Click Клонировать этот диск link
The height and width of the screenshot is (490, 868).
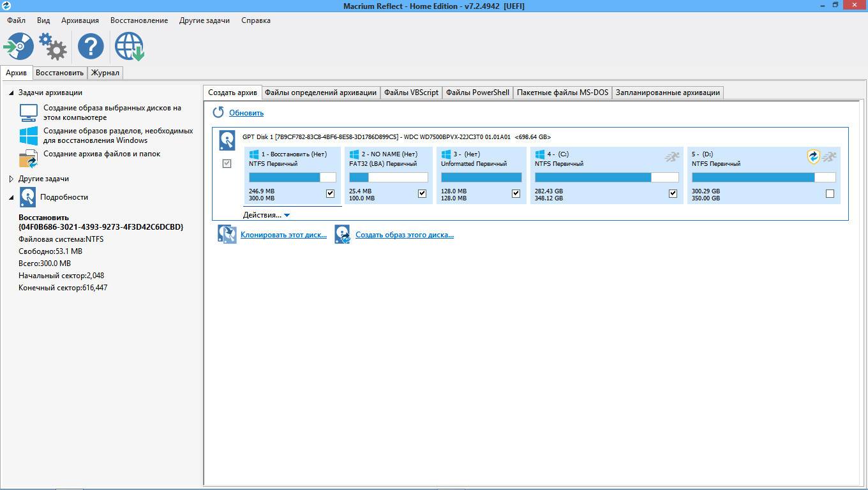283,235
